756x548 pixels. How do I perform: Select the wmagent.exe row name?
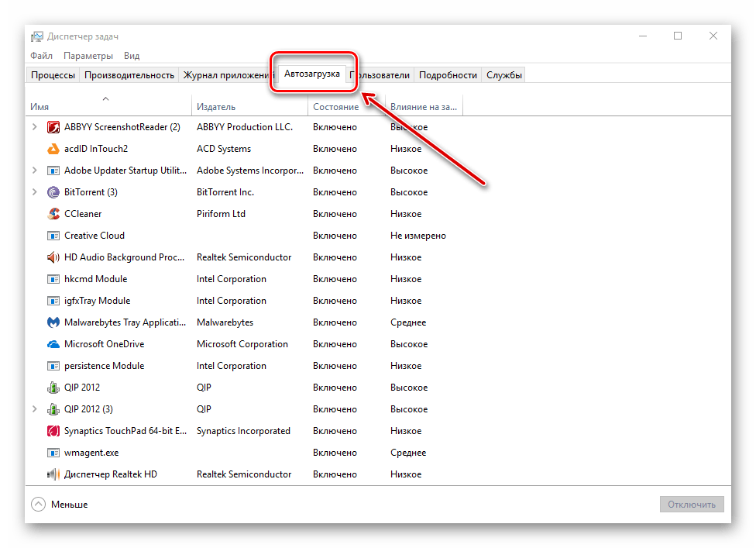click(x=91, y=453)
